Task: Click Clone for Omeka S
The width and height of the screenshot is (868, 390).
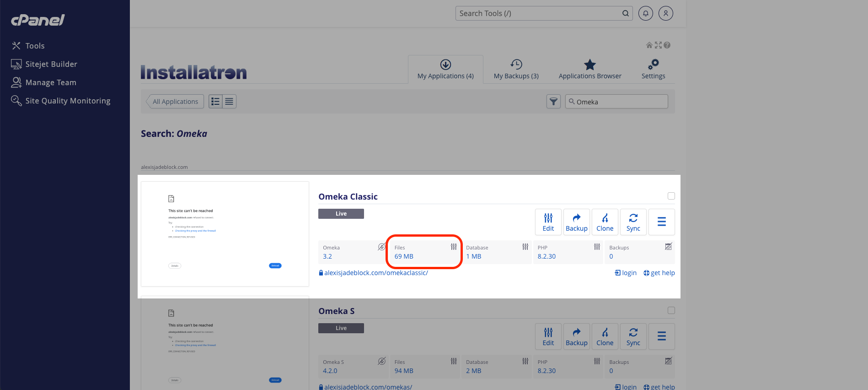Action: tap(605, 336)
